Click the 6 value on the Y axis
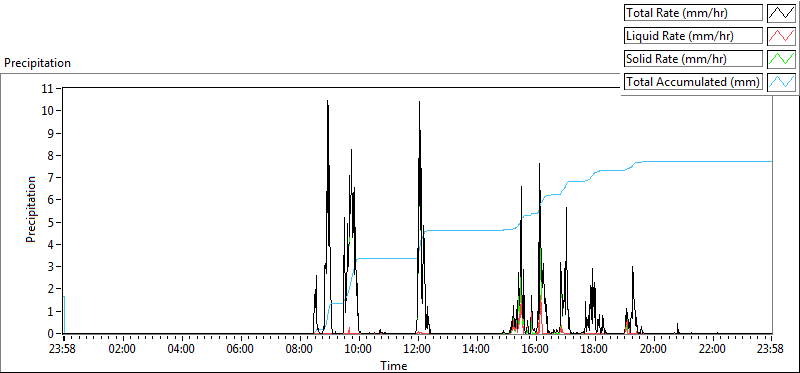 (x=52, y=200)
